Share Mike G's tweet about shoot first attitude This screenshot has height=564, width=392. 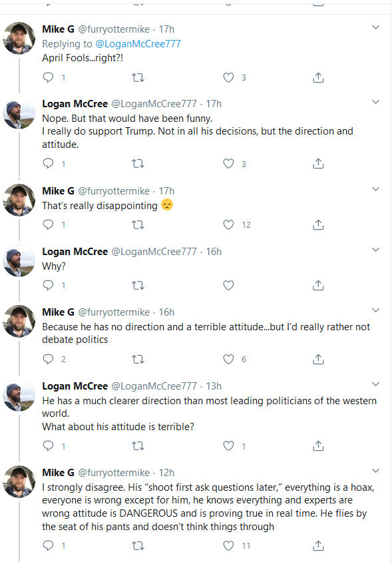pyautogui.click(x=318, y=545)
